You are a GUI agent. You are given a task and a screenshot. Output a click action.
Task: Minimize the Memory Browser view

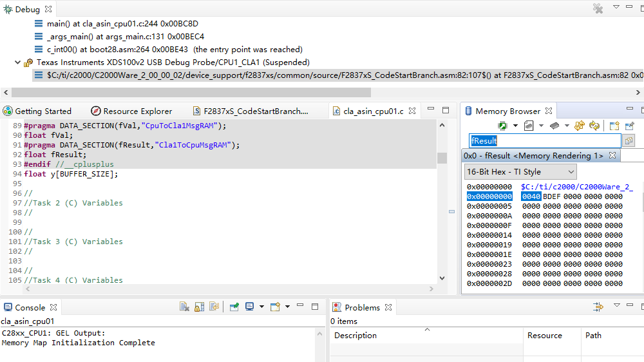[630, 108]
